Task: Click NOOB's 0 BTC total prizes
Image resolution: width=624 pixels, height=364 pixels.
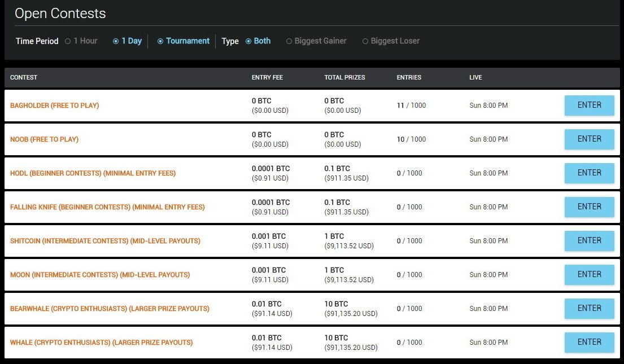Action: point(334,134)
